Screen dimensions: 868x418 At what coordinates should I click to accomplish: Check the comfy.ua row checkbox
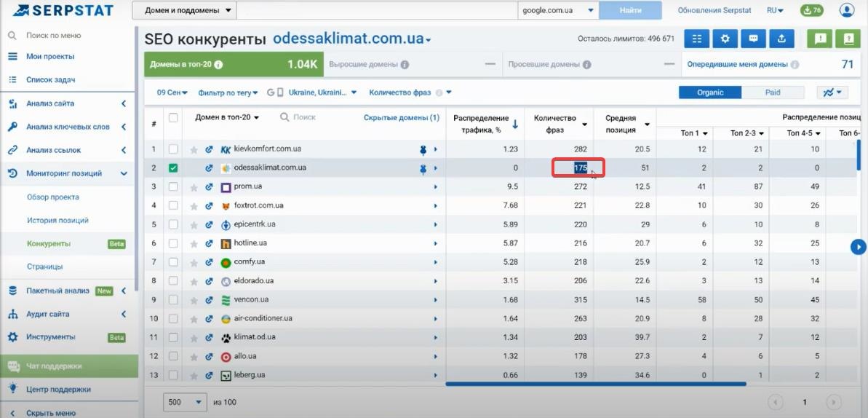click(x=173, y=262)
